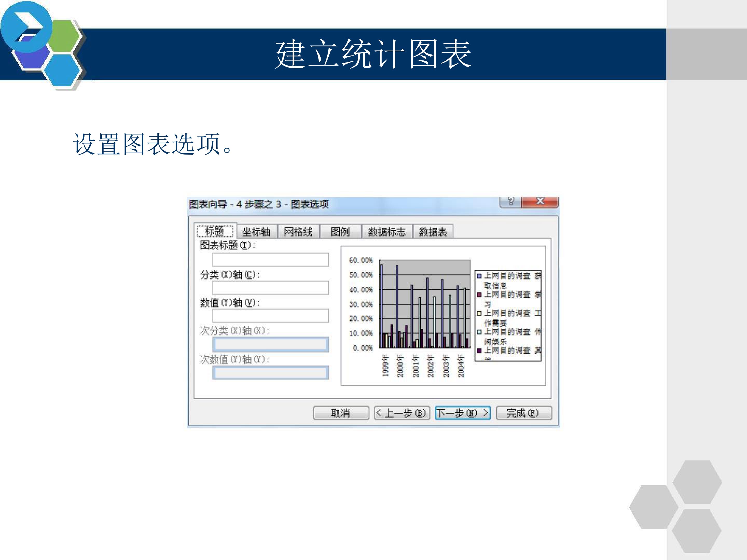Proceed with 下一步(N) button

(463, 413)
